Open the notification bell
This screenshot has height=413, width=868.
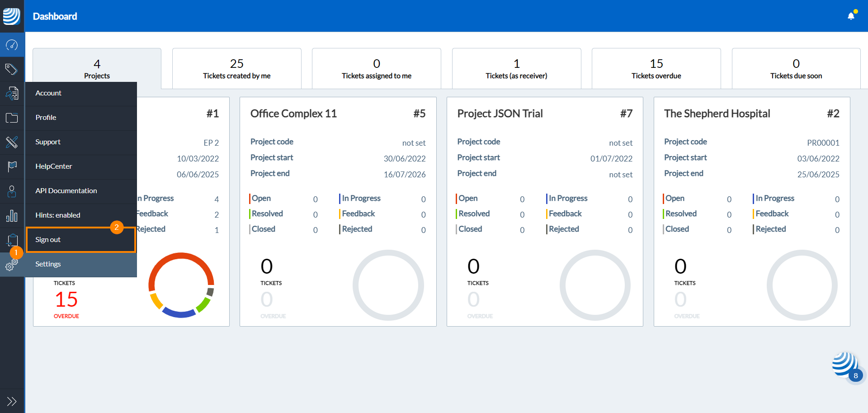tap(851, 16)
